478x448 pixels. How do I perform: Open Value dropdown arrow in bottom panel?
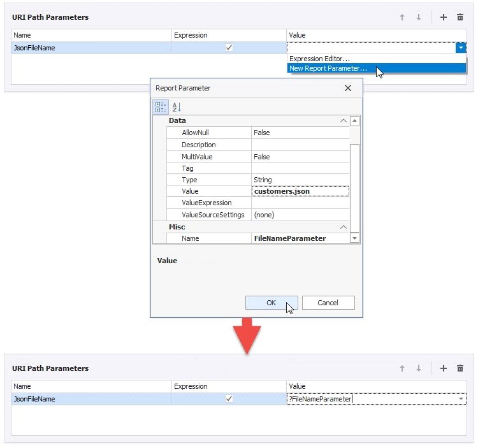click(x=460, y=399)
